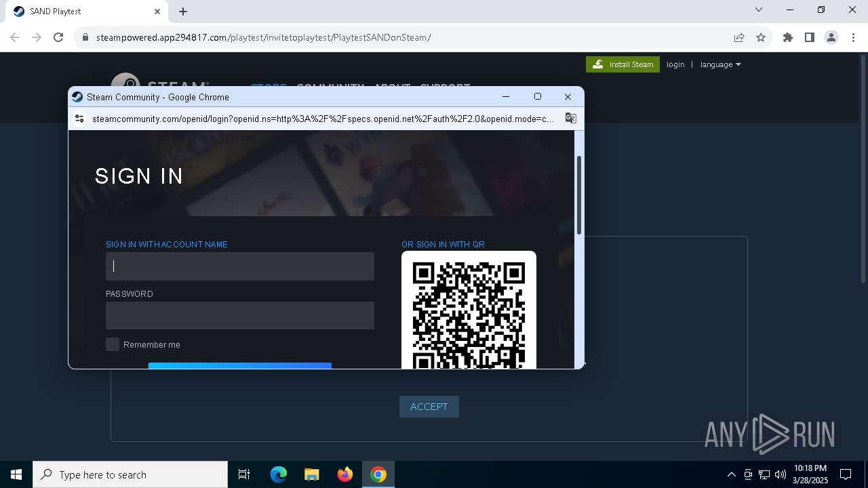
Task: Open File Explorer from the taskbar
Action: (311, 474)
